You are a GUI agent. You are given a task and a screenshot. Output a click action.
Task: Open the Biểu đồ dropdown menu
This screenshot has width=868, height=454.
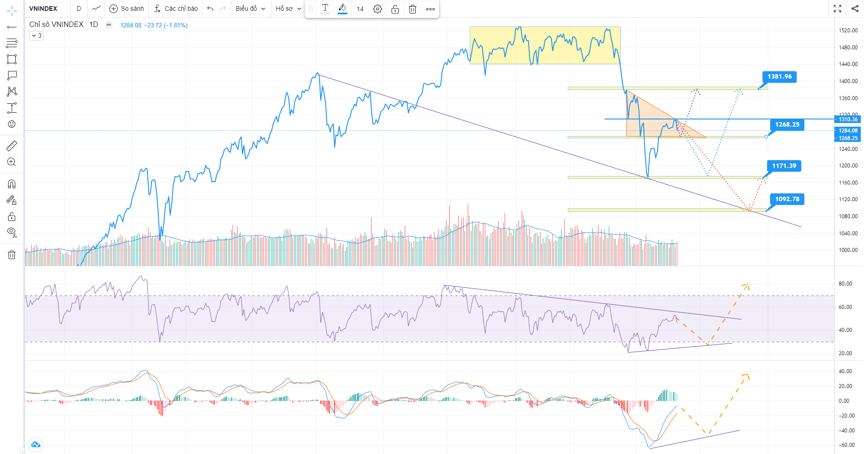[x=250, y=9]
